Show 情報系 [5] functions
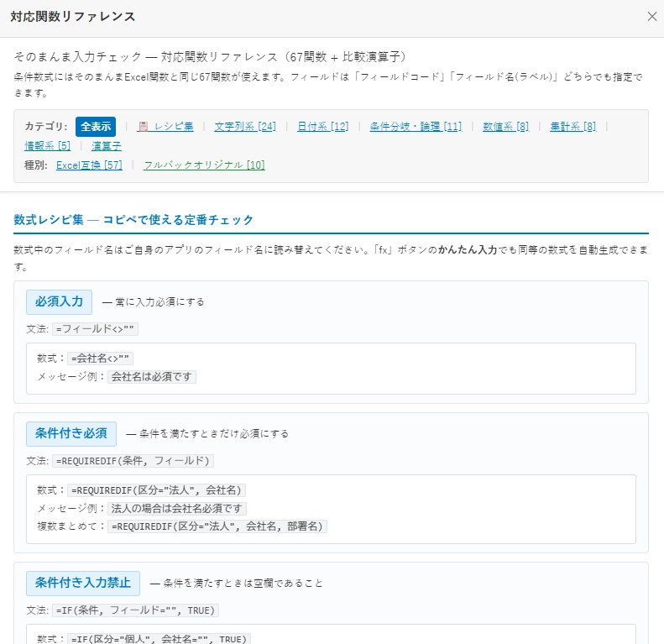The width and height of the screenshot is (664, 644). [47, 146]
